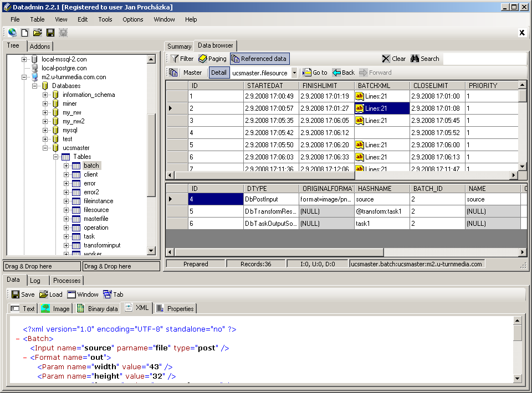Toggle the Referenced data button
Screen dimensions: 532x393
point(259,59)
